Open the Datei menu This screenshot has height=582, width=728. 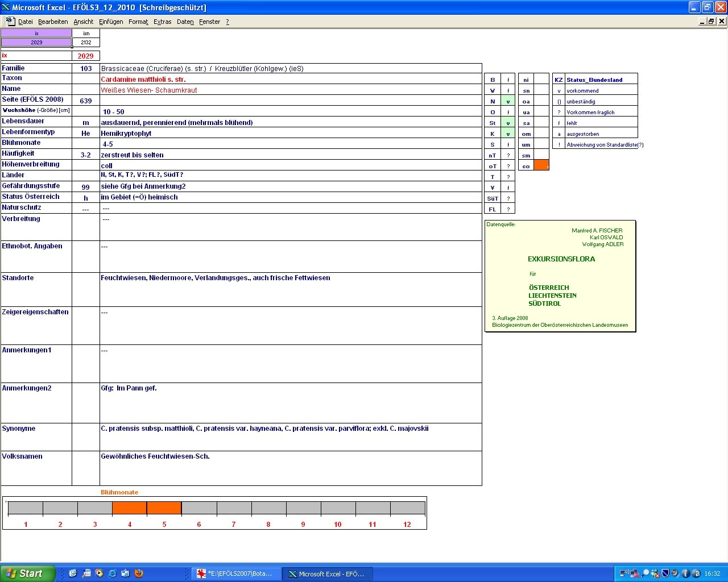pyautogui.click(x=25, y=22)
